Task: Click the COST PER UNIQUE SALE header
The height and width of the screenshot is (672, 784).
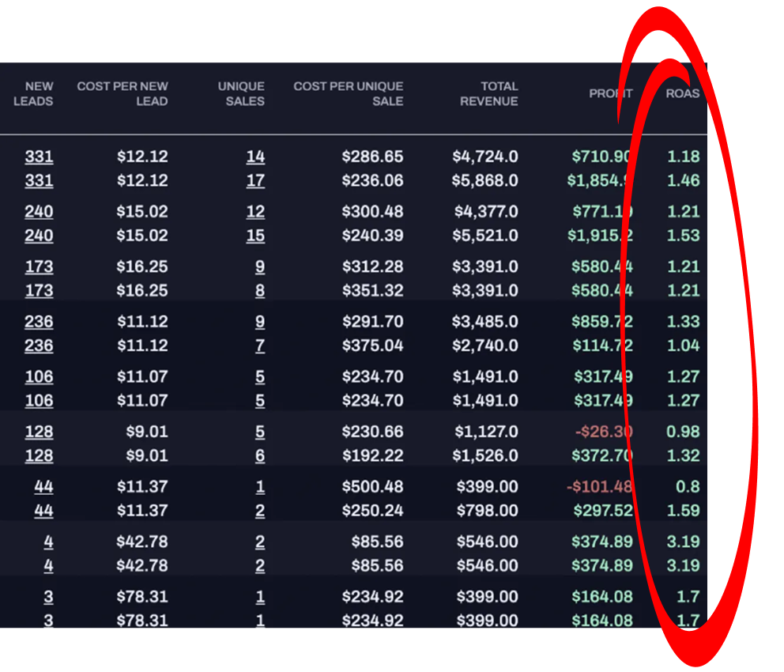Action: click(x=349, y=93)
